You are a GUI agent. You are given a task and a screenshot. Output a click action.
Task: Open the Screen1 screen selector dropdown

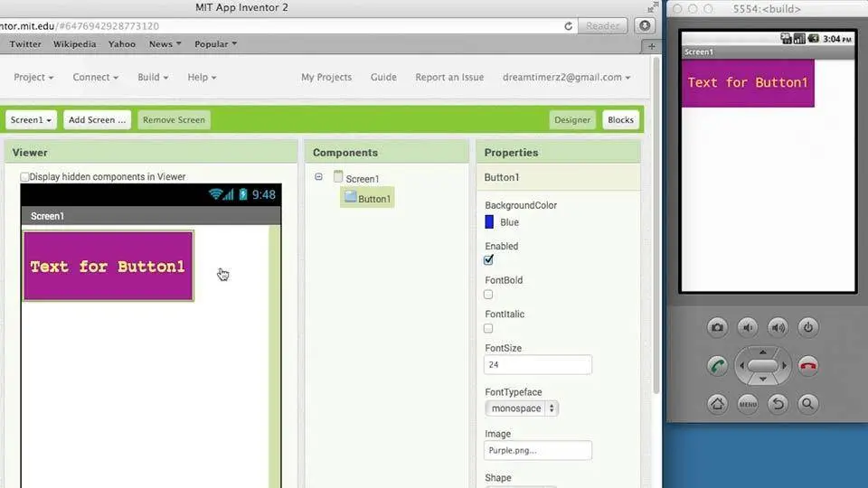click(31, 119)
